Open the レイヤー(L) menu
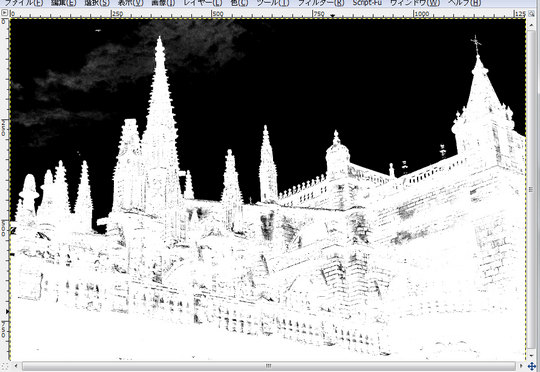 pos(202,3)
